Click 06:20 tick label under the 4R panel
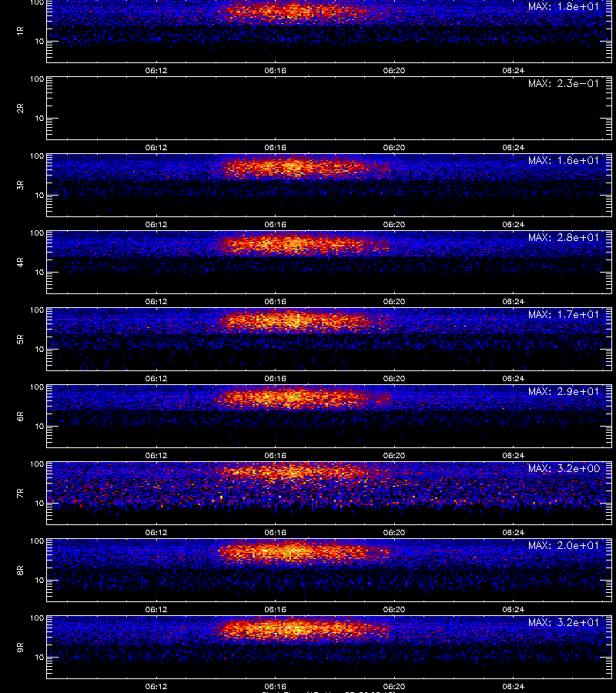616x693 pixels. pyautogui.click(x=393, y=301)
